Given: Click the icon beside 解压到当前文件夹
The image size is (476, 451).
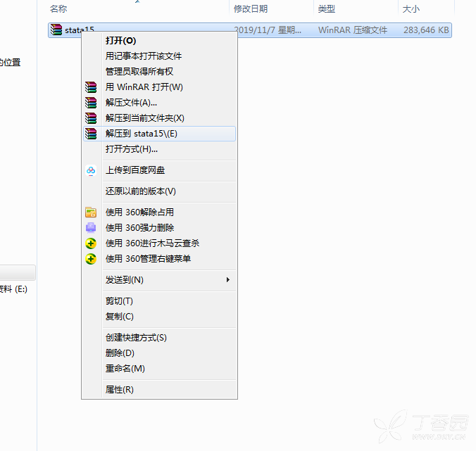Looking at the screenshot, I should [90, 118].
